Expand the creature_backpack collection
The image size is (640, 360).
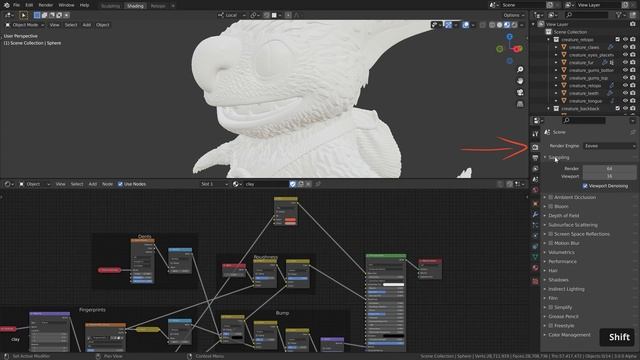549,109
